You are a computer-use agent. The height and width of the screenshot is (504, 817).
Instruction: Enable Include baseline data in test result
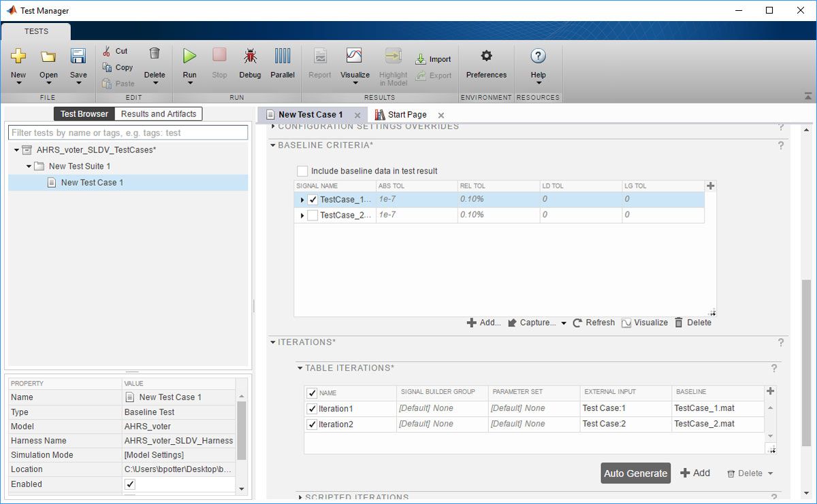point(302,171)
